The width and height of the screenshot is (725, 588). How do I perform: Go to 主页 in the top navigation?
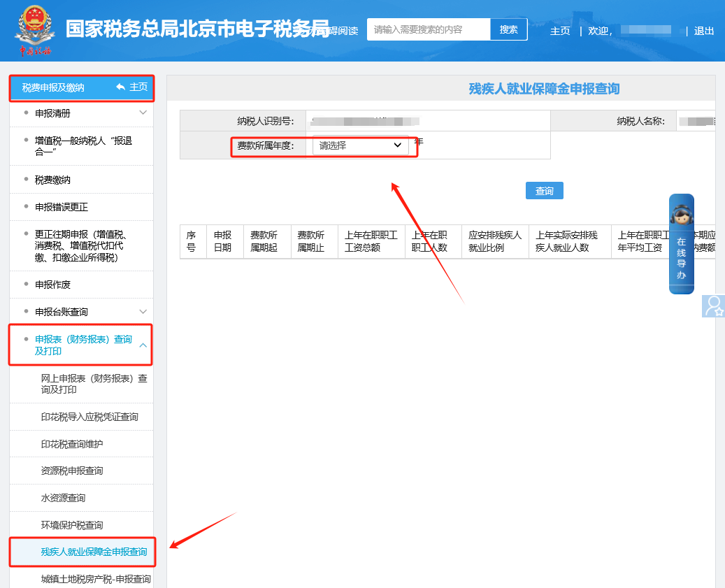(560, 31)
